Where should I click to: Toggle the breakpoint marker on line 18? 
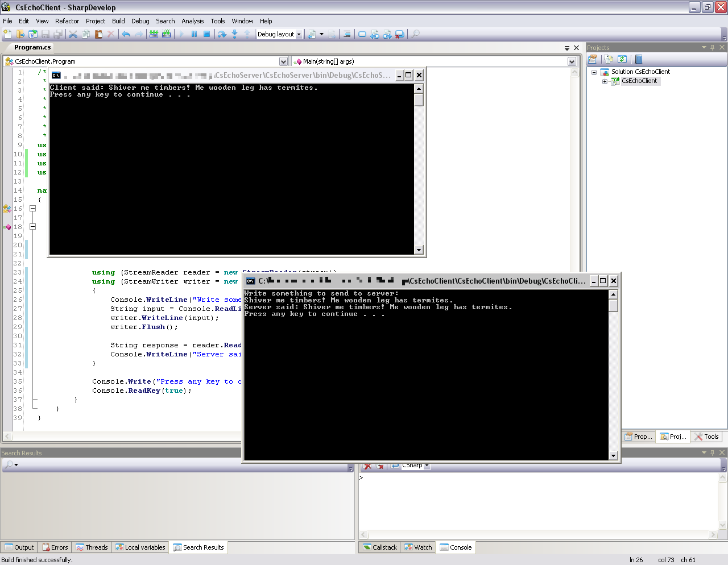point(7,226)
